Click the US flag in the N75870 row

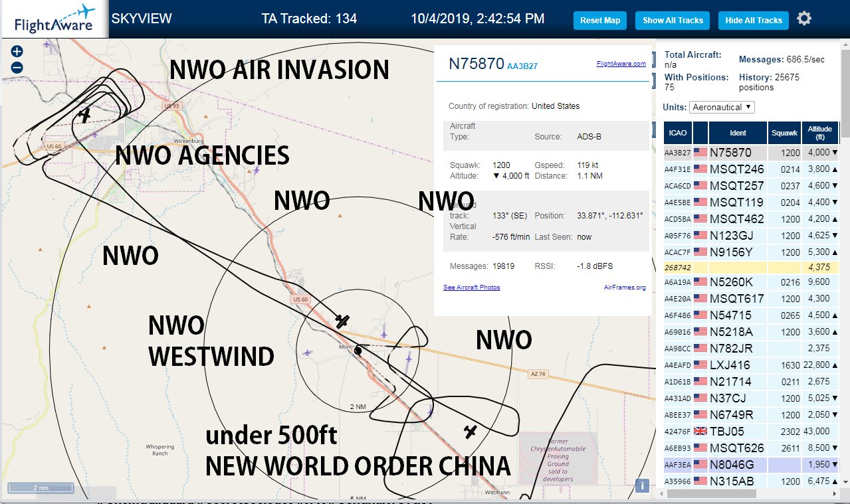[700, 153]
